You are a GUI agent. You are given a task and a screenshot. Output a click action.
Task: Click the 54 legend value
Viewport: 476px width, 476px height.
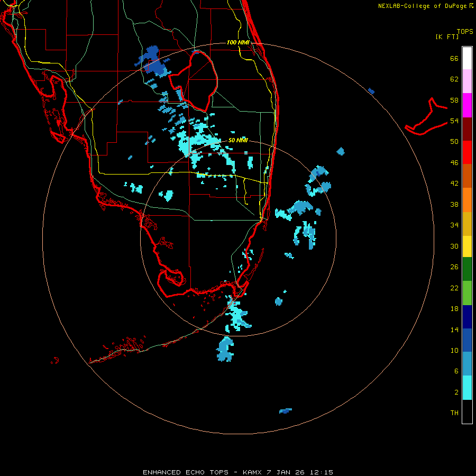pos(454,121)
